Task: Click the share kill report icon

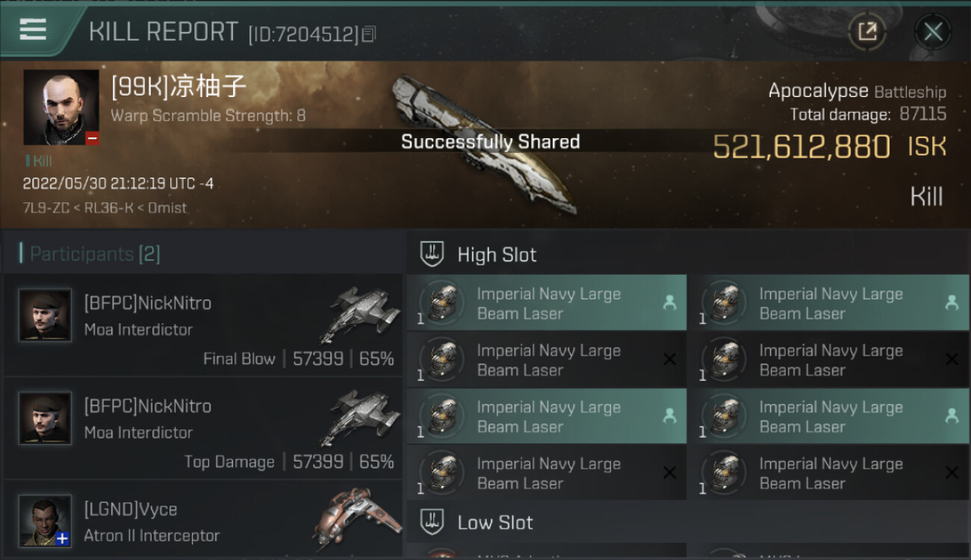Action: 867,31
